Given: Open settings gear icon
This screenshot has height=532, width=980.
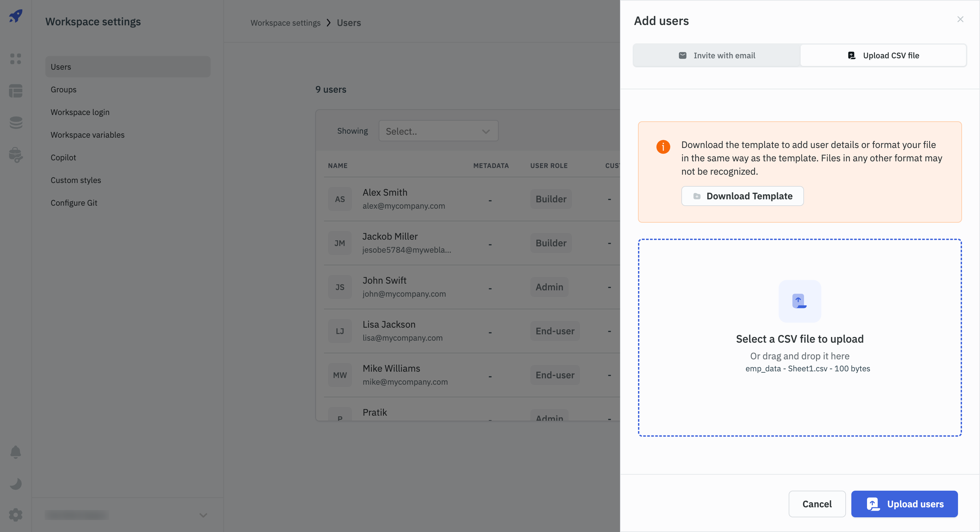Looking at the screenshot, I should (16, 515).
